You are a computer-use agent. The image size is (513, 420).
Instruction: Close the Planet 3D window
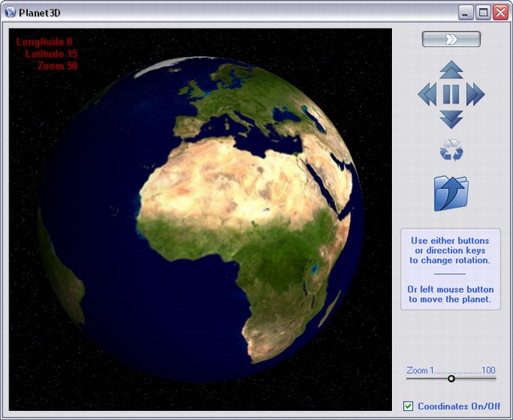500,13
